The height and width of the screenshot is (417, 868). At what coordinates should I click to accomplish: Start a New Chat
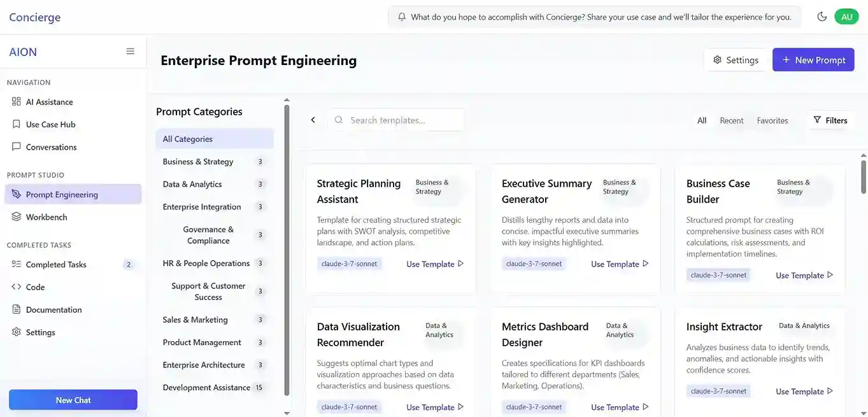pyautogui.click(x=73, y=400)
